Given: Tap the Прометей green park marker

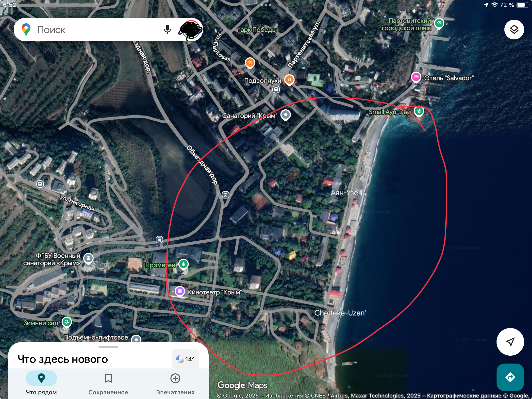Looking at the screenshot, I should coord(183,265).
